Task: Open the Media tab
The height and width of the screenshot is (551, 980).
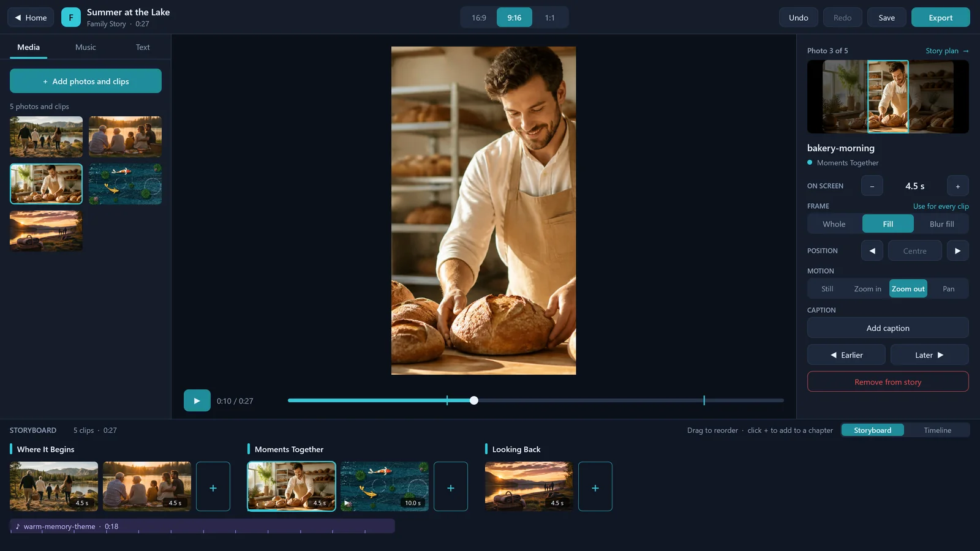Action: (28, 47)
